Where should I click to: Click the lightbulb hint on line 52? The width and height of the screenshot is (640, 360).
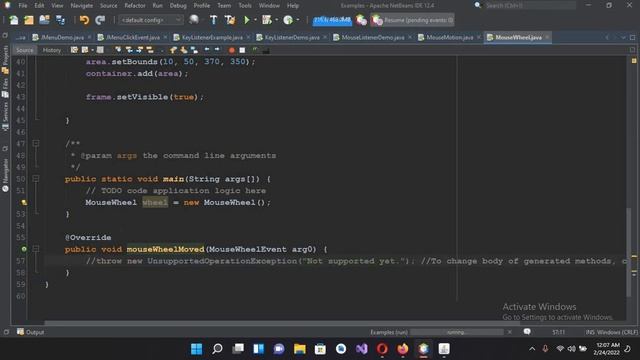(24, 202)
